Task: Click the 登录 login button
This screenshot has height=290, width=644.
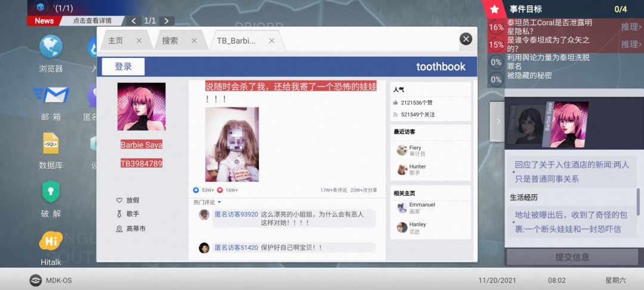Action: (123, 67)
